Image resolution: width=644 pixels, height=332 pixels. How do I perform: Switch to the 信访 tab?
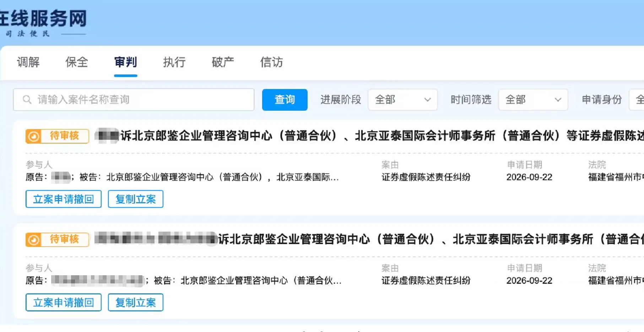pyautogui.click(x=271, y=62)
